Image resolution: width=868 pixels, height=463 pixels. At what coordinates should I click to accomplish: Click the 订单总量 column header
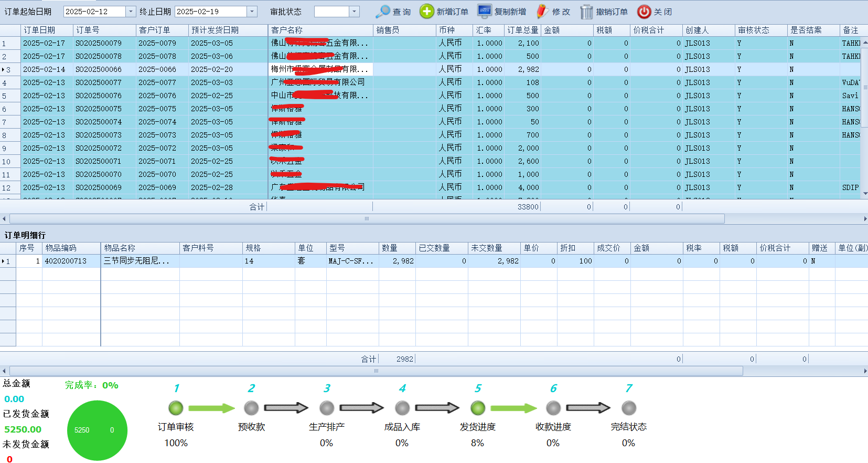click(522, 30)
